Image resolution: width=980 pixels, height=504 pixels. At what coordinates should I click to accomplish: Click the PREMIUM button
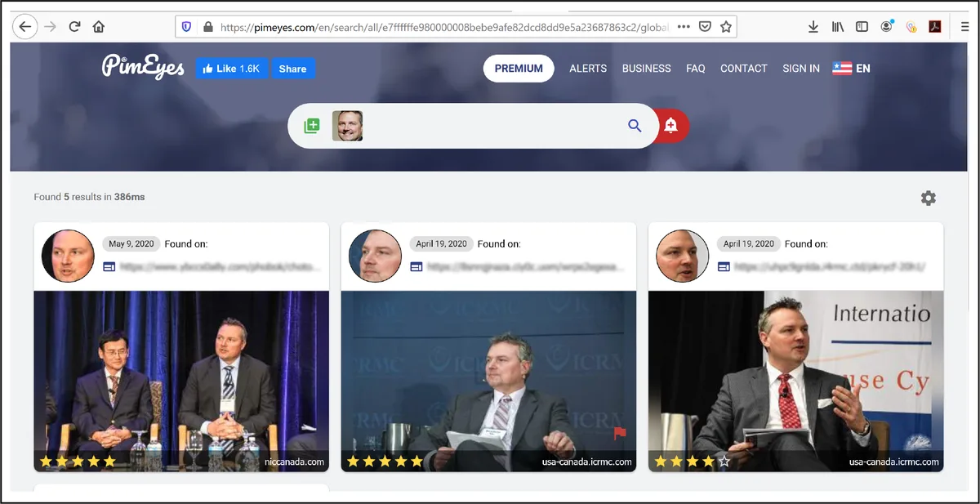click(x=519, y=69)
